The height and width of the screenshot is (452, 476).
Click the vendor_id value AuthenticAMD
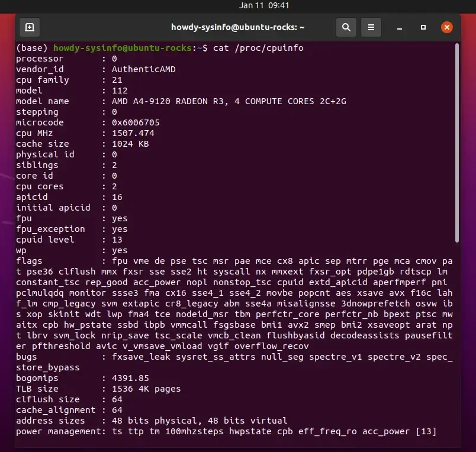144,69
